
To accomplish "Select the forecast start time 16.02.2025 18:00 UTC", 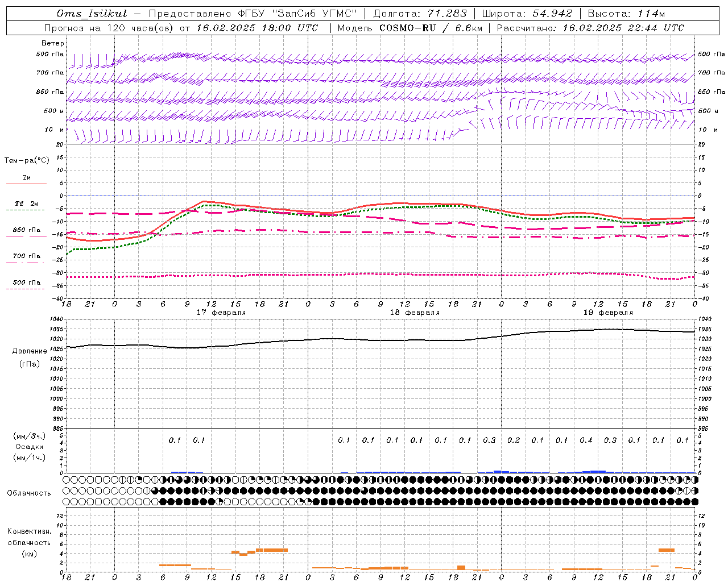I will tap(257, 28).
